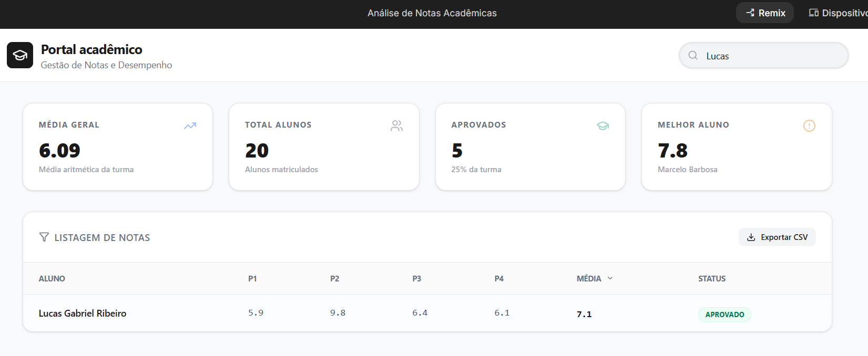
Task: Click the graduation cap icon in Aprovados card
Action: (603, 125)
